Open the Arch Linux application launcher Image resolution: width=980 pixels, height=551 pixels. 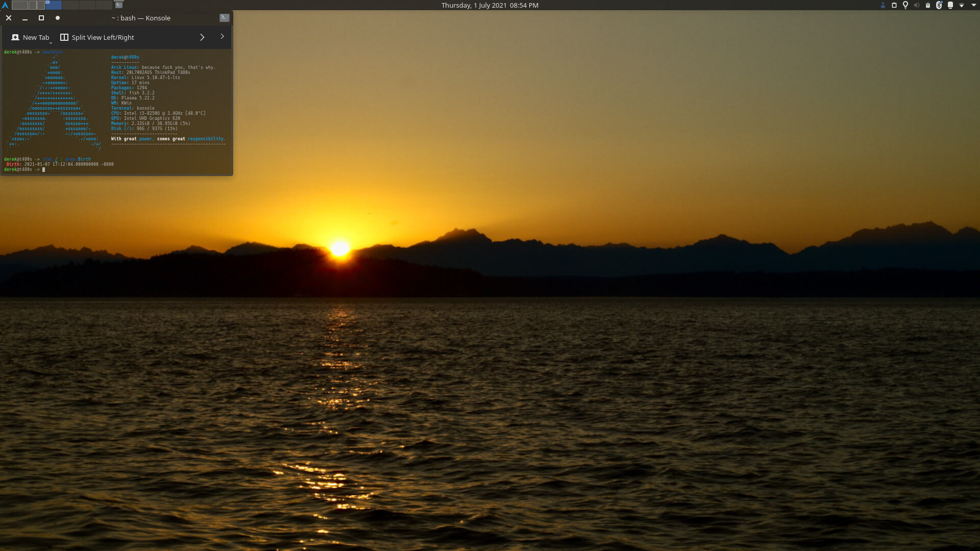(5, 5)
